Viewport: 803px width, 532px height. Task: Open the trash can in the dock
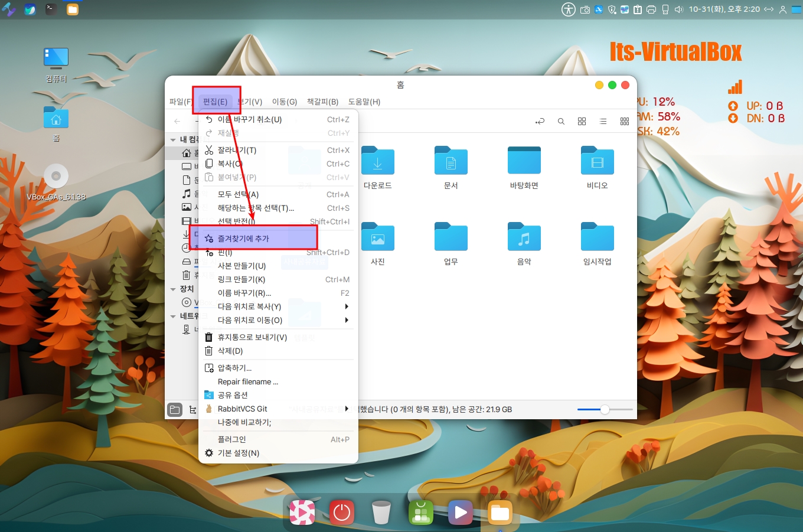click(381, 512)
